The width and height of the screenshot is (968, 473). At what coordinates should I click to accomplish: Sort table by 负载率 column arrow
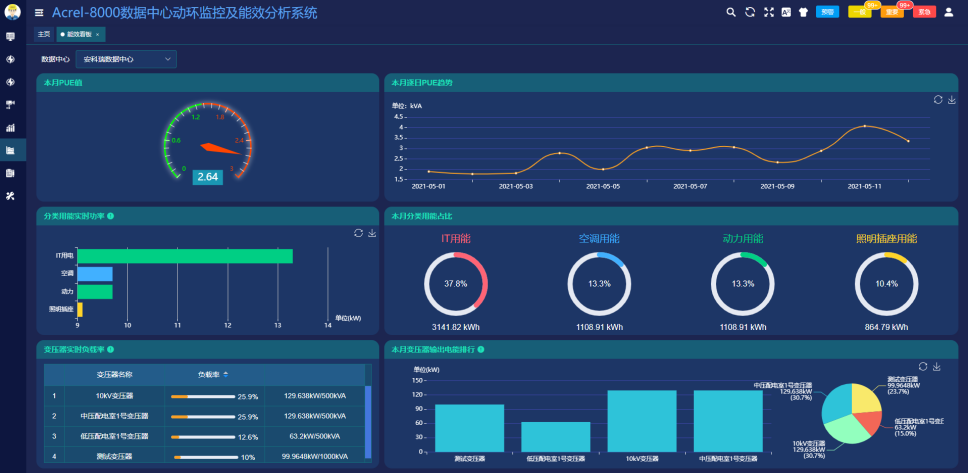225,374
